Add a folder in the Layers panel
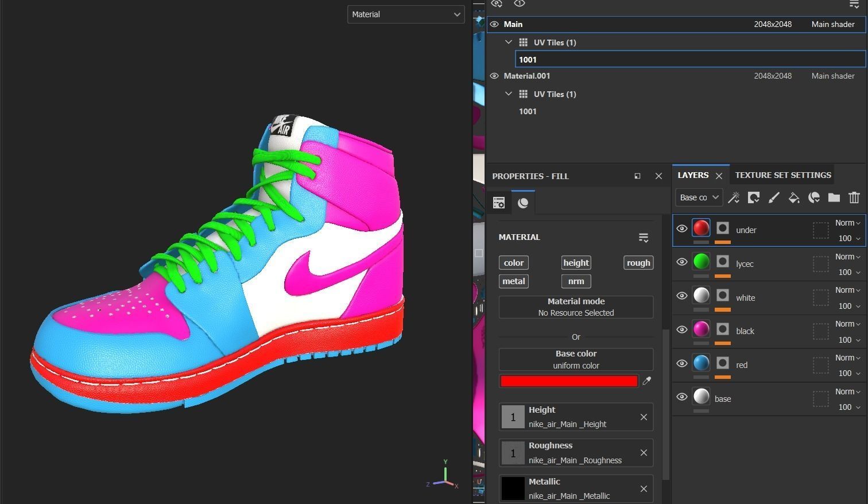Viewport: 868px width, 504px height. (834, 197)
